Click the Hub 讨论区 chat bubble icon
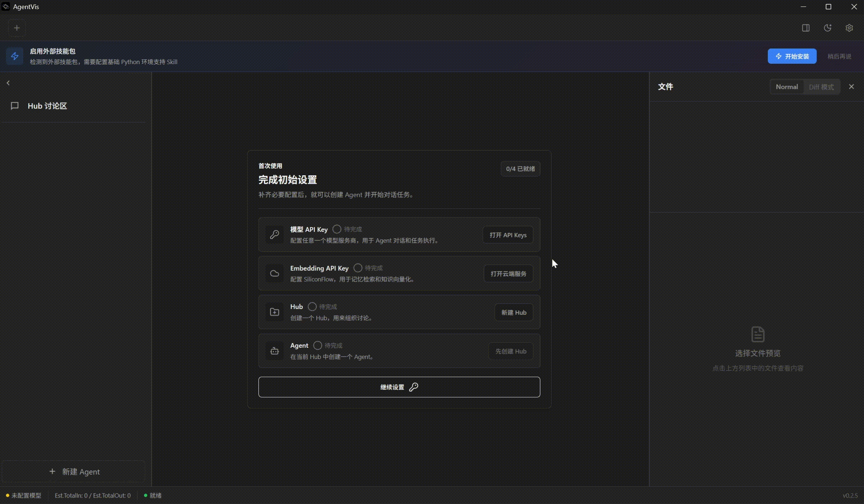864x504 pixels. coord(15,106)
